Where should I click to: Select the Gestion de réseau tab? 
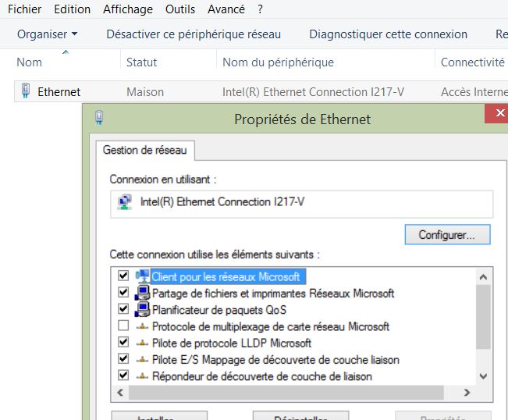pos(145,150)
